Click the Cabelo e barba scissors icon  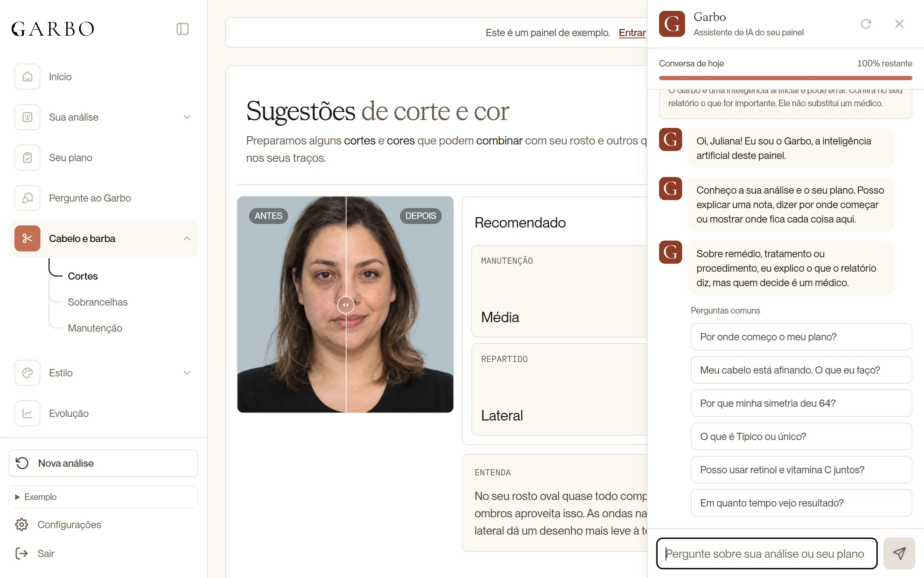point(27,238)
